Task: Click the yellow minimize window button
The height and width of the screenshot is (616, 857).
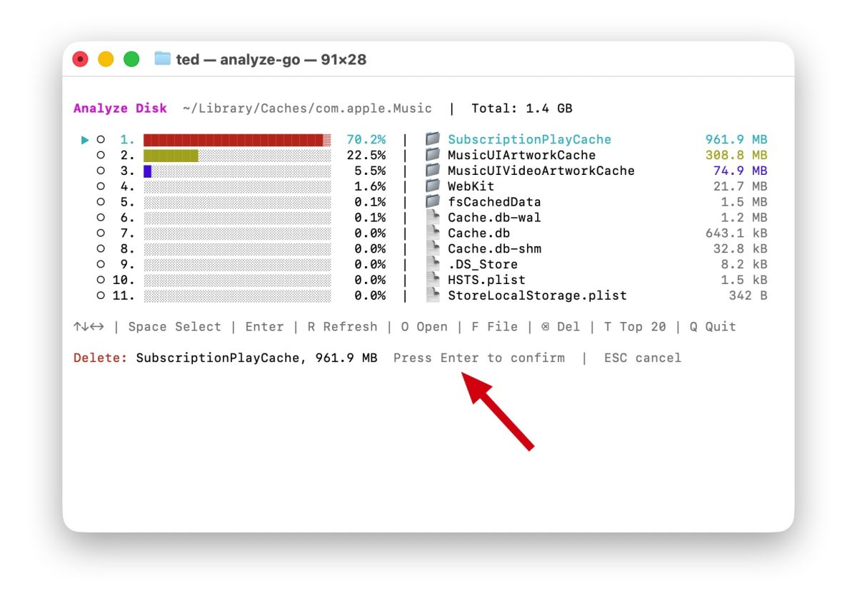Action: point(106,59)
